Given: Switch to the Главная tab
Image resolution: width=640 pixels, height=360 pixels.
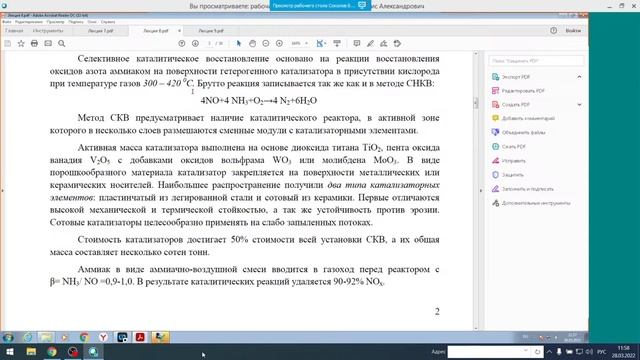Looking at the screenshot, I should click(x=14, y=31).
